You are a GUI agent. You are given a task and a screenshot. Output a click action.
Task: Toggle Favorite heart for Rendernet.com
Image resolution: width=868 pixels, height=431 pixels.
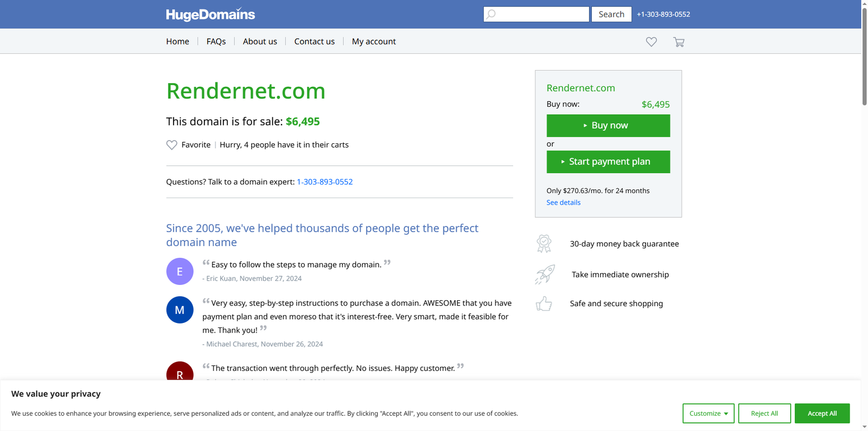pos(172,145)
